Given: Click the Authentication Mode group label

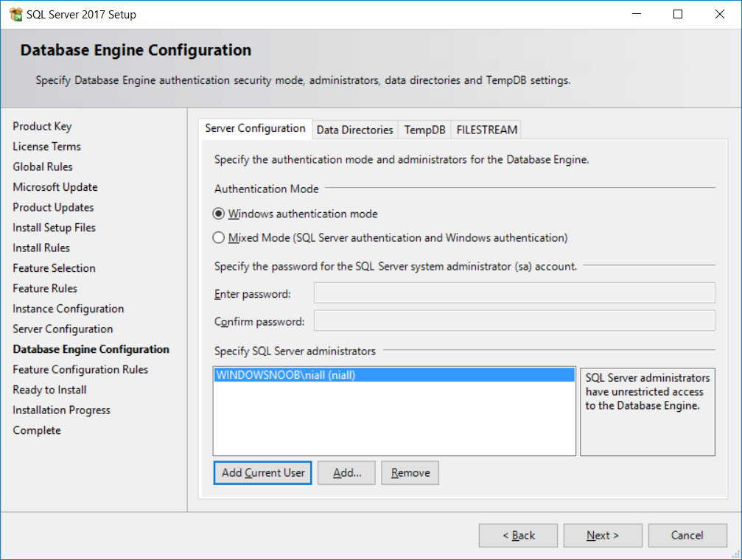Looking at the screenshot, I should 267,189.
